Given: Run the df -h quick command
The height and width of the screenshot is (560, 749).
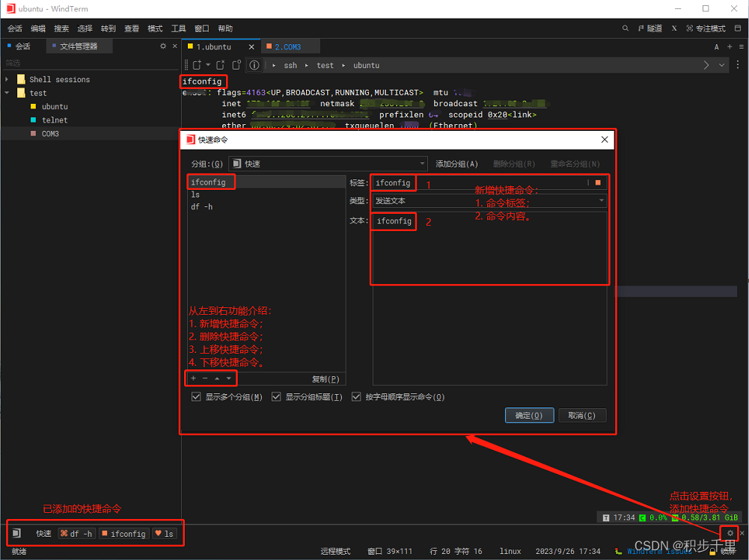Looking at the screenshot, I should click(76, 533).
